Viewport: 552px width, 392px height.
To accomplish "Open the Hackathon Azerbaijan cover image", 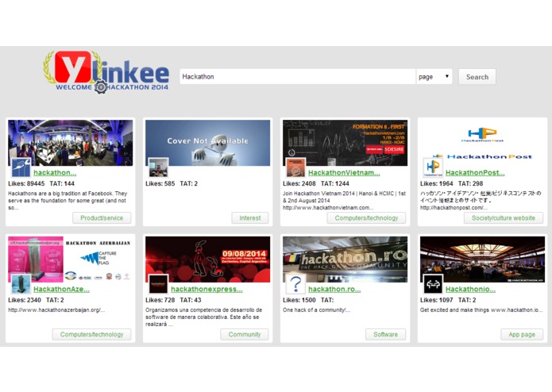I will (x=71, y=259).
